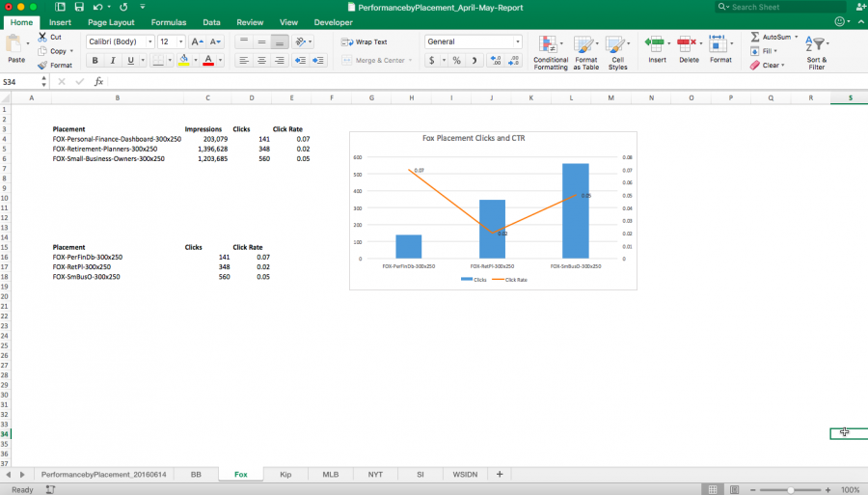Image resolution: width=868 pixels, height=495 pixels.
Task: Insert function with the fx button
Action: click(x=98, y=81)
